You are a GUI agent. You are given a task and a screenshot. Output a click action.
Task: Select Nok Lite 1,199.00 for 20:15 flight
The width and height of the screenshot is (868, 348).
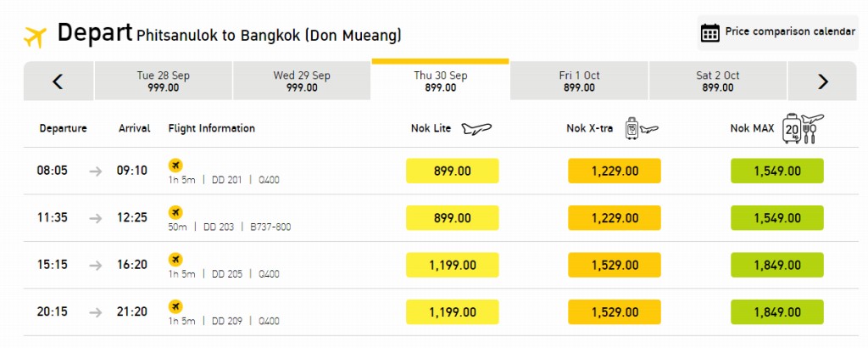(x=453, y=312)
